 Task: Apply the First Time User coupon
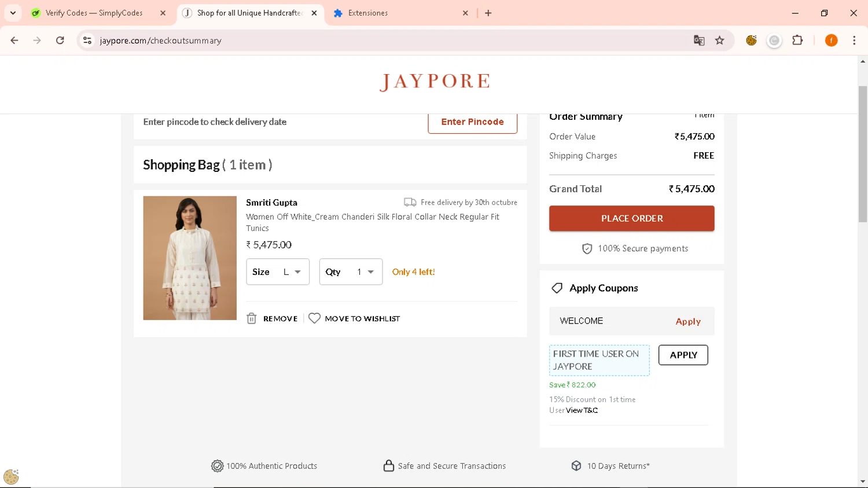tap(683, 355)
